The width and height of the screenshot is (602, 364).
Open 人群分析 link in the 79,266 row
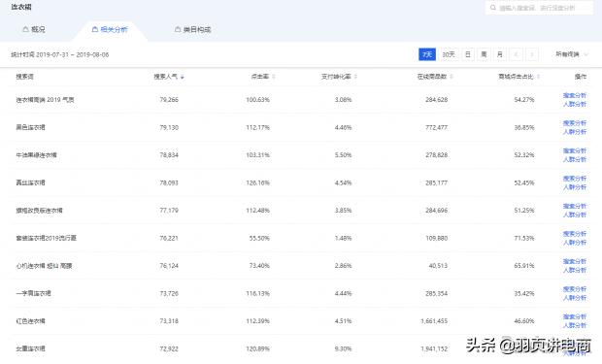pyautogui.click(x=575, y=104)
